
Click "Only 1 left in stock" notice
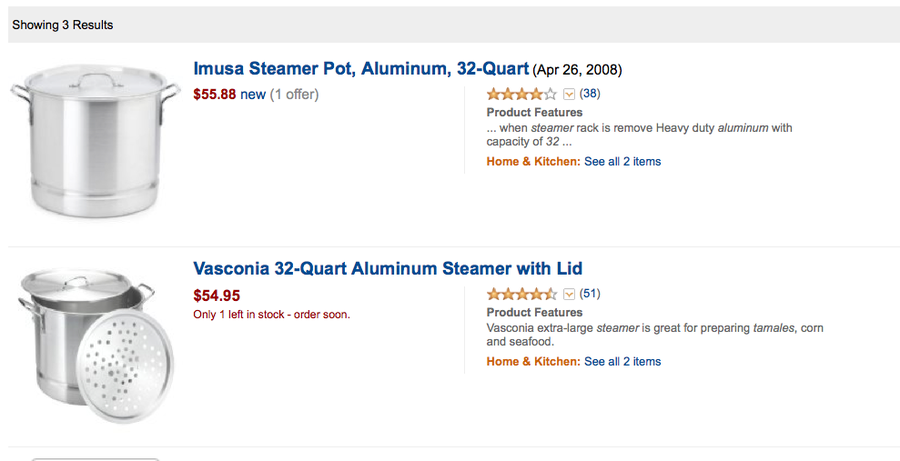pyautogui.click(x=271, y=314)
